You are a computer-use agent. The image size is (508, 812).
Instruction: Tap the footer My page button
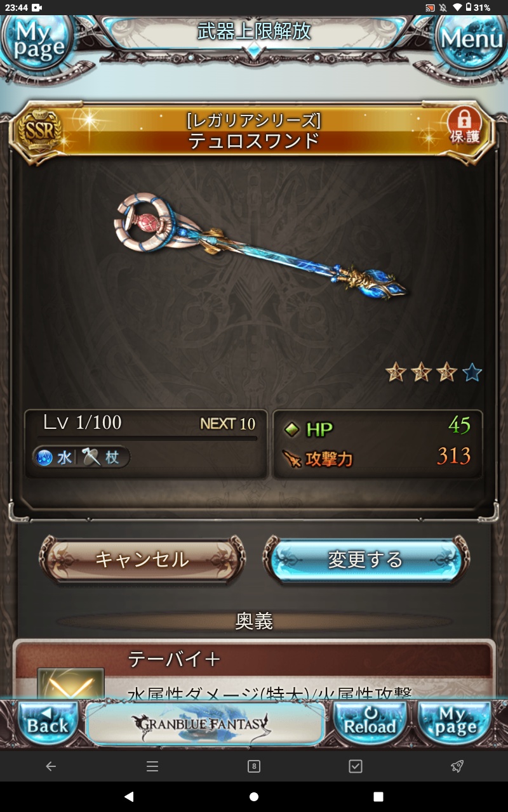(x=455, y=723)
